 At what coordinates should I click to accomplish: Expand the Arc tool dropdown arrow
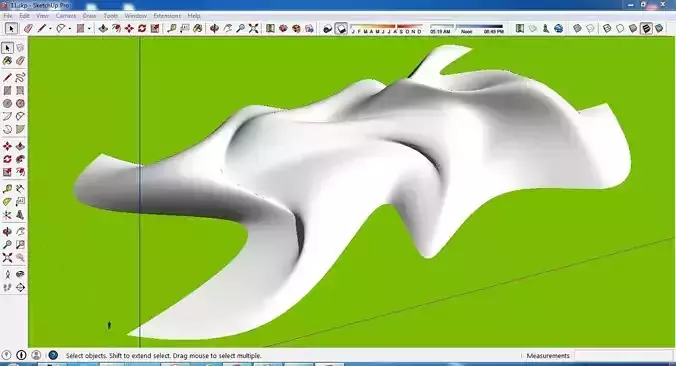pos(70,29)
